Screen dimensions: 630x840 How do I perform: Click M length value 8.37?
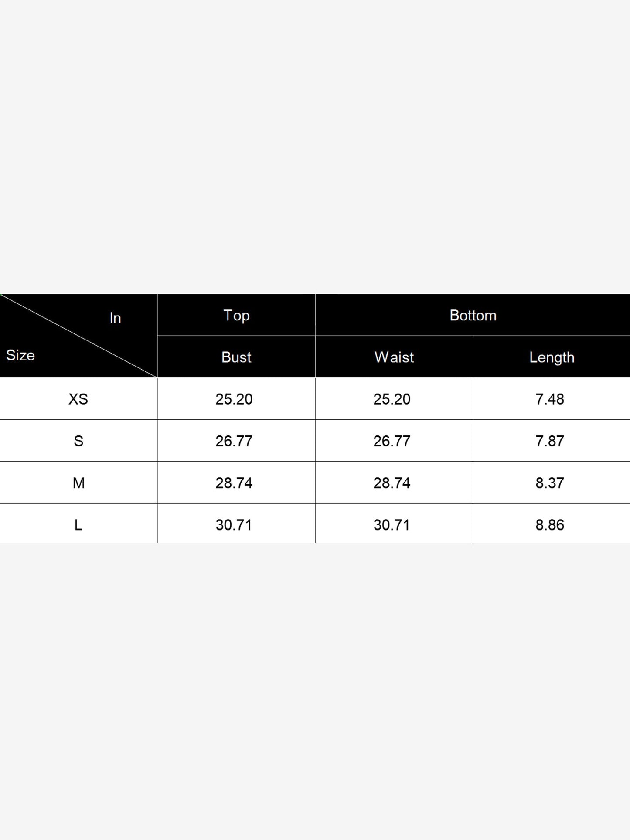(550, 483)
